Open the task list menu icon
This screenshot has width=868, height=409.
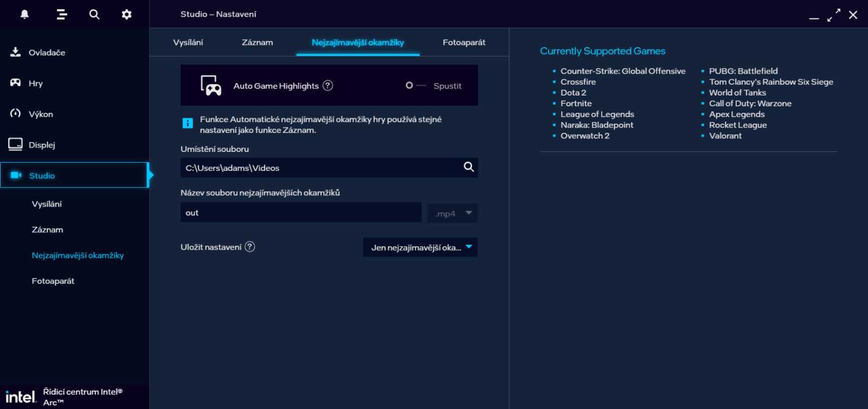coord(62,15)
